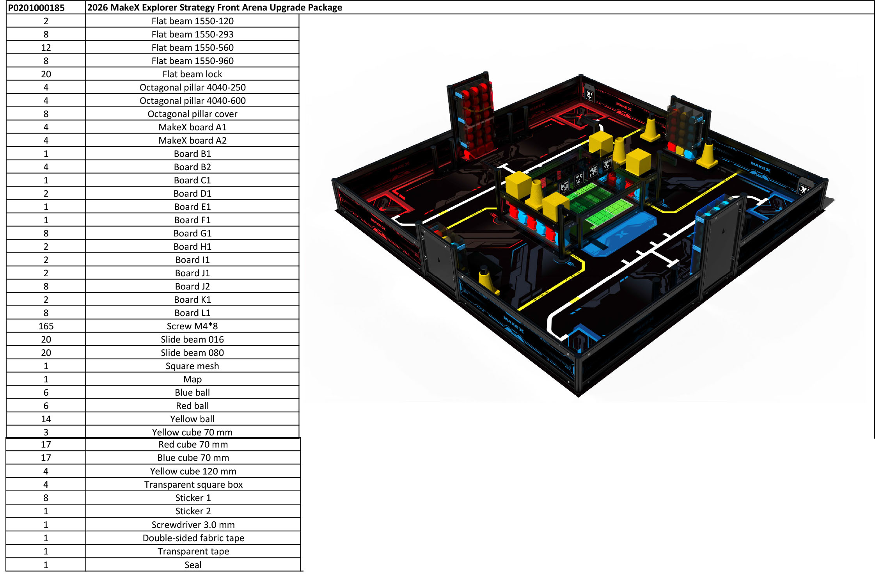Select the 'MakeX board A2' cell

pos(192,140)
